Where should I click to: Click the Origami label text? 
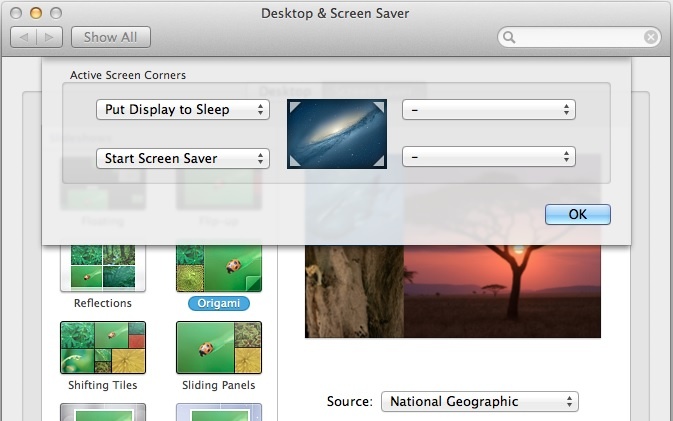tap(219, 303)
